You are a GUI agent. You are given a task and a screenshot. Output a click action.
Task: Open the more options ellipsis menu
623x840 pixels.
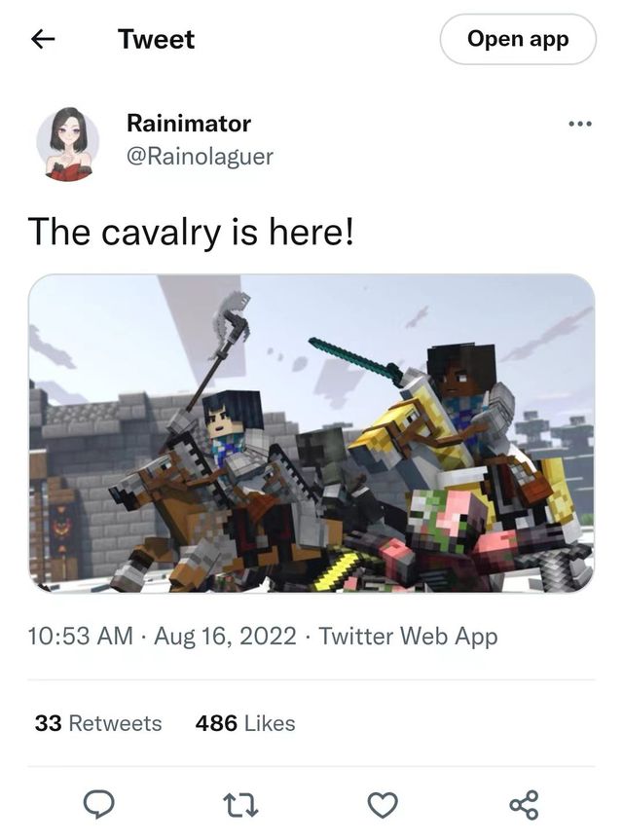pos(580,124)
